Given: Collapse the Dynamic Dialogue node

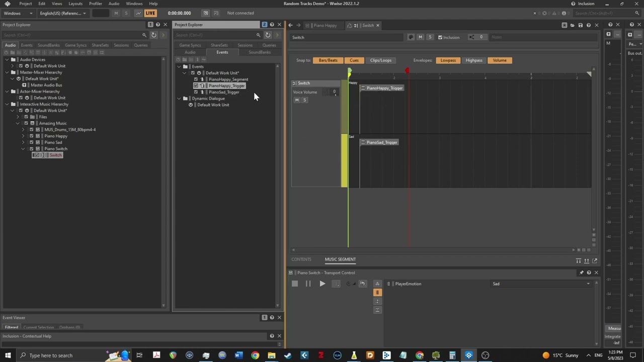Looking at the screenshot, I should 179,99.
